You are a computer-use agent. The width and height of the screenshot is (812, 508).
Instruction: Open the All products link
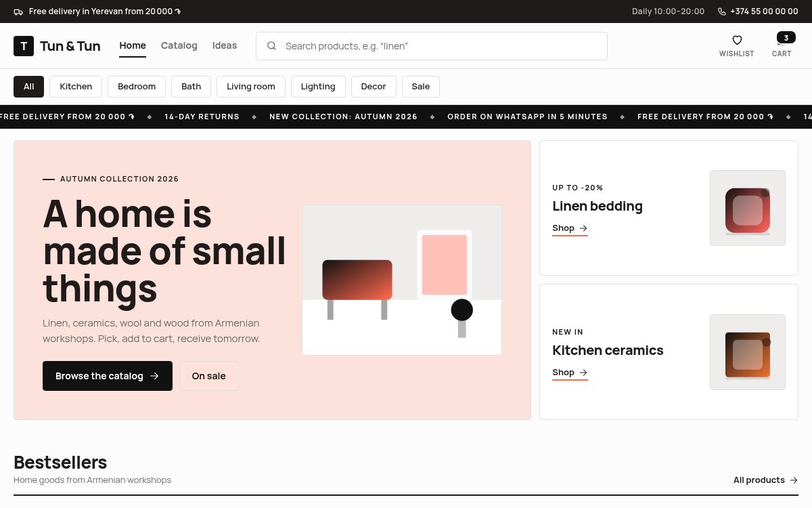pos(766,480)
